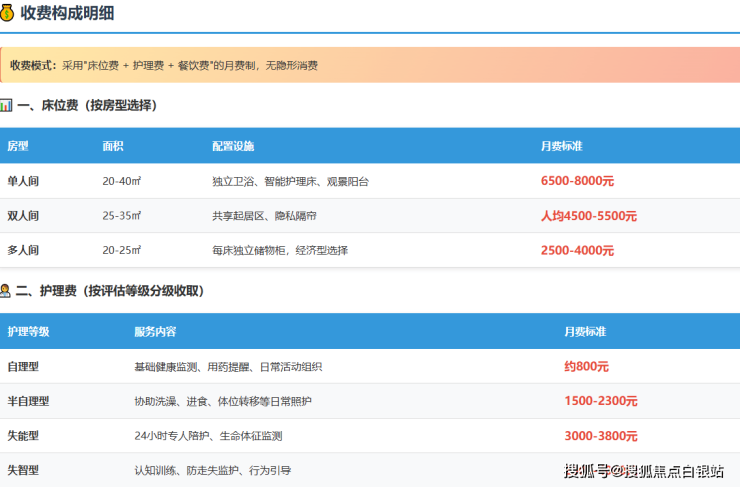This screenshot has height=487, width=740.
Task: Click the 3000-3800元 price for 失能型
Action: 600,436
